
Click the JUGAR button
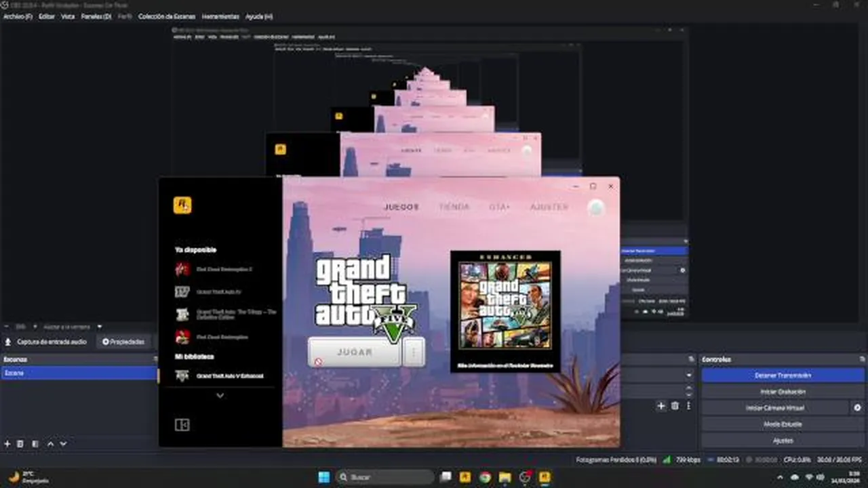pyautogui.click(x=354, y=352)
